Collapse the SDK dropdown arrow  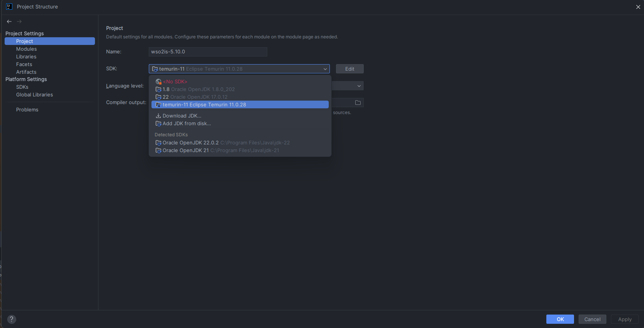tap(325, 69)
